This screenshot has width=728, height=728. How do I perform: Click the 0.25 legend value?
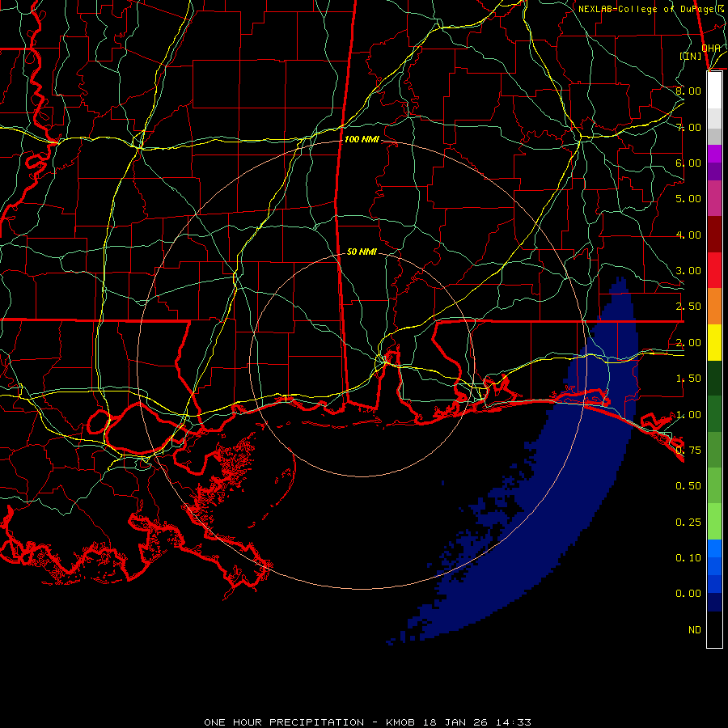click(x=688, y=523)
